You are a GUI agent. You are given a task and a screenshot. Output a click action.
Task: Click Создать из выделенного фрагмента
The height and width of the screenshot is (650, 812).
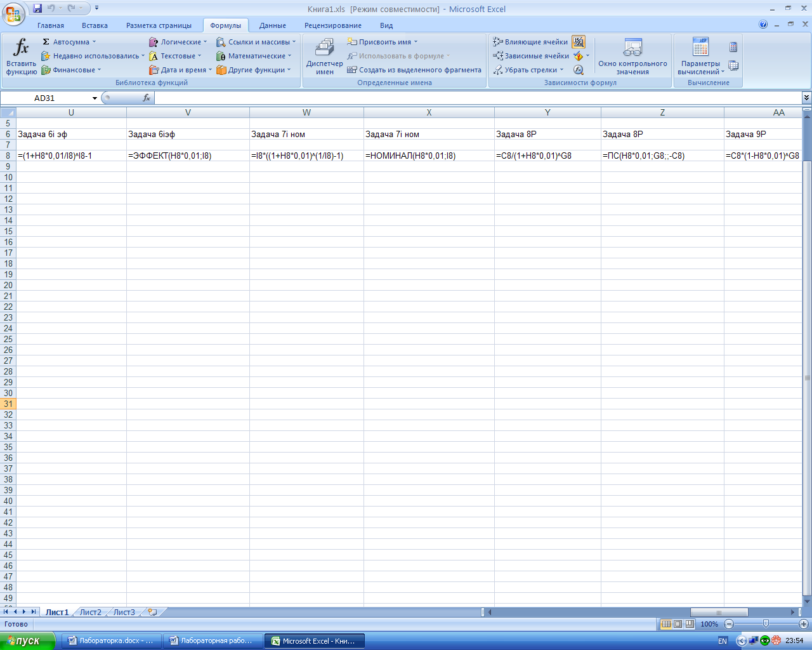tap(414, 70)
